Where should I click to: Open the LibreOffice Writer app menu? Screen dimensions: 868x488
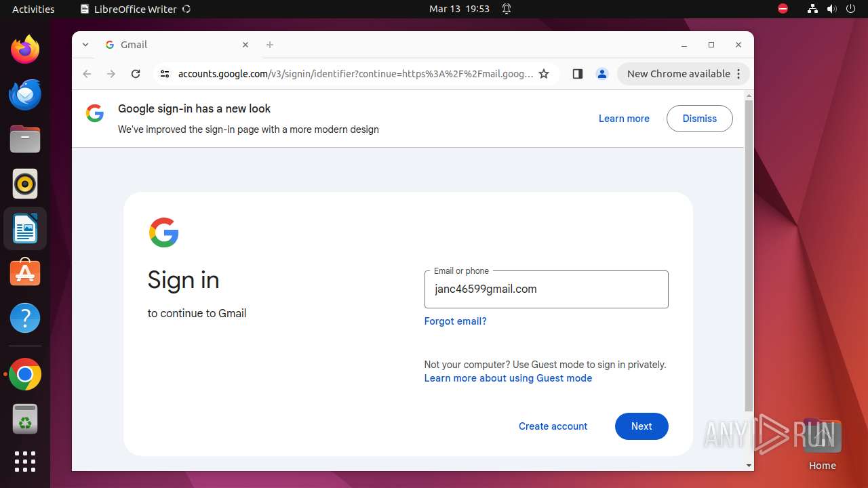click(135, 9)
